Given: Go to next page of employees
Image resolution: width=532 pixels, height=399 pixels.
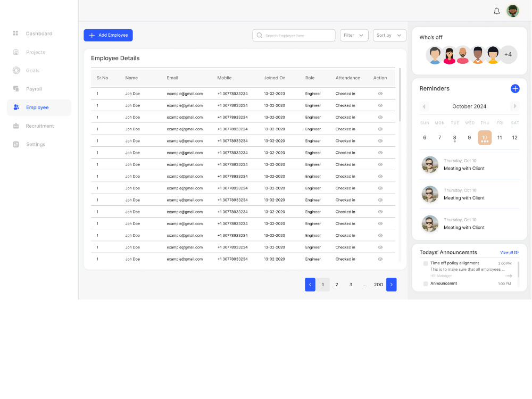Looking at the screenshot, I should point(391,285).
